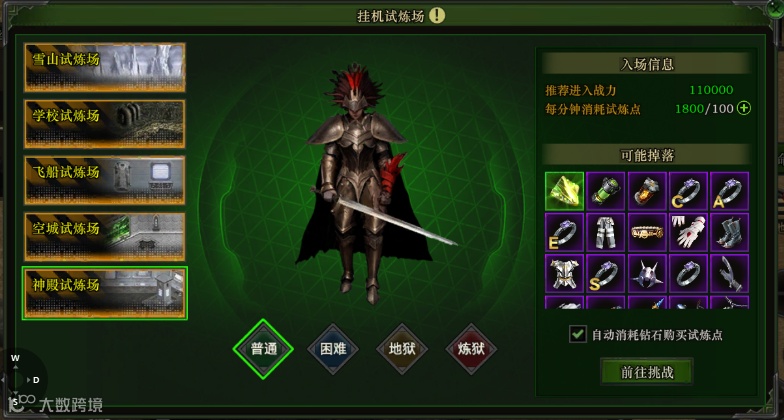Select 困难 difficulty
Image resolution: width=784 pixels, height=420 pixels.
click(333, 349)
